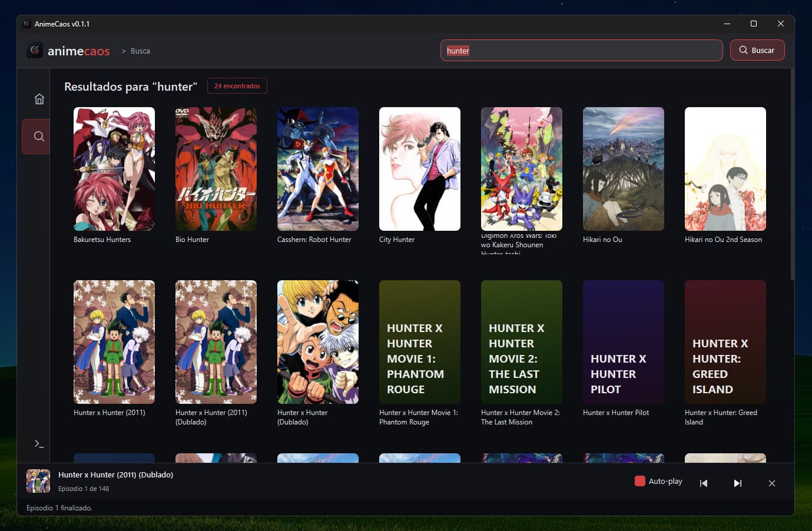Click the playing episode thumbnail in player bar
The width and height of the screenshot is (812, 531).
(x=38, y=481)
